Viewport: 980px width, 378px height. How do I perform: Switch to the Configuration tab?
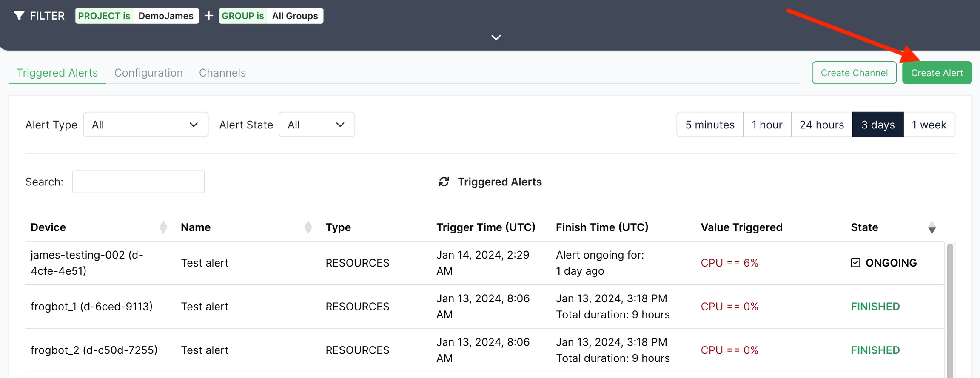[x=148, y=73]
